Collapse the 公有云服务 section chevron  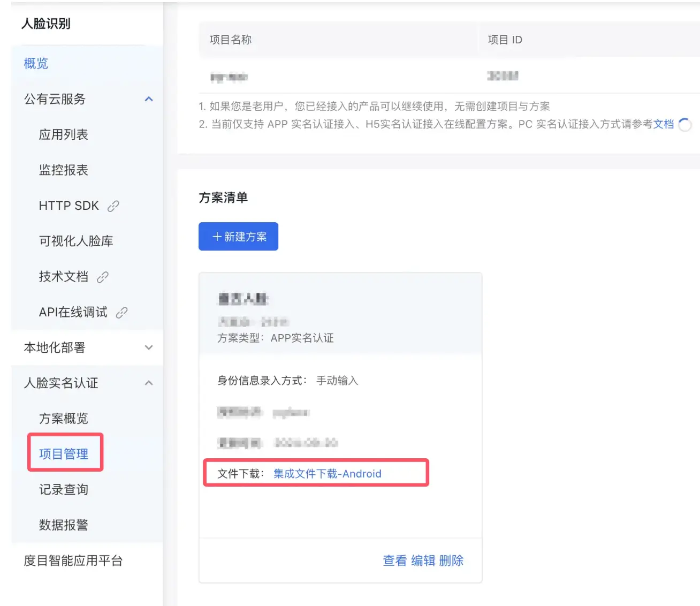click(149, 99)
